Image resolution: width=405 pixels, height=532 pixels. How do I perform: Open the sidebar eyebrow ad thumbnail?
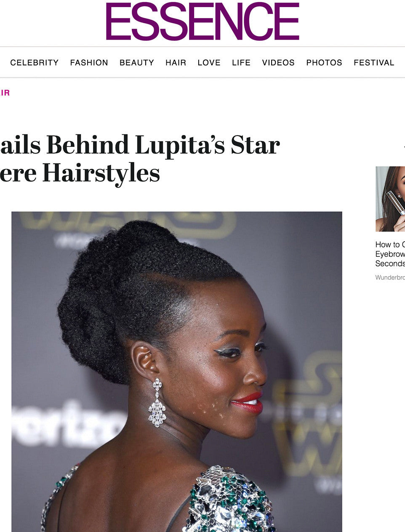[390, 199]
